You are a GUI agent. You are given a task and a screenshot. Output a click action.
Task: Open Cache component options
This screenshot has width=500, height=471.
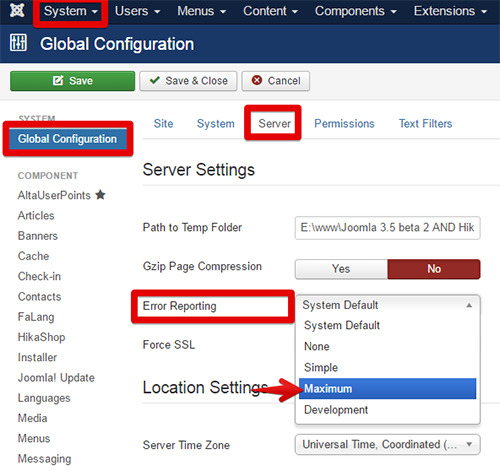pyautogui.click(x=33, y=256)
